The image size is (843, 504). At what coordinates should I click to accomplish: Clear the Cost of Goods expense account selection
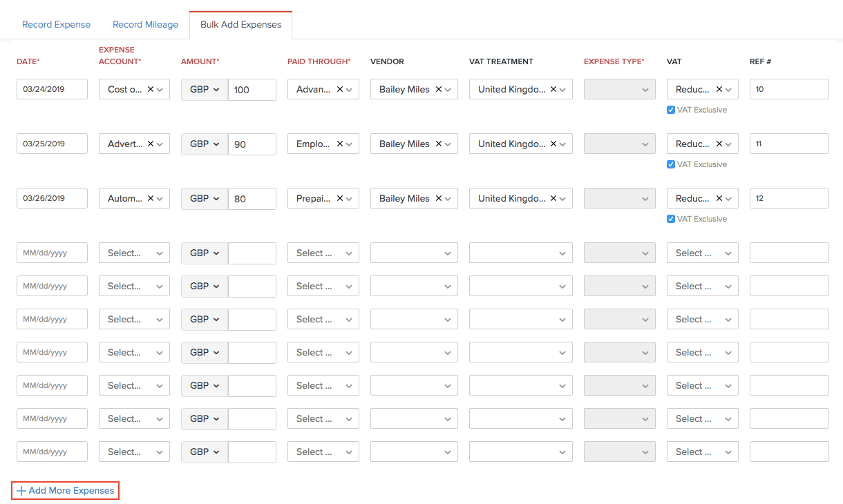[150, 90]
